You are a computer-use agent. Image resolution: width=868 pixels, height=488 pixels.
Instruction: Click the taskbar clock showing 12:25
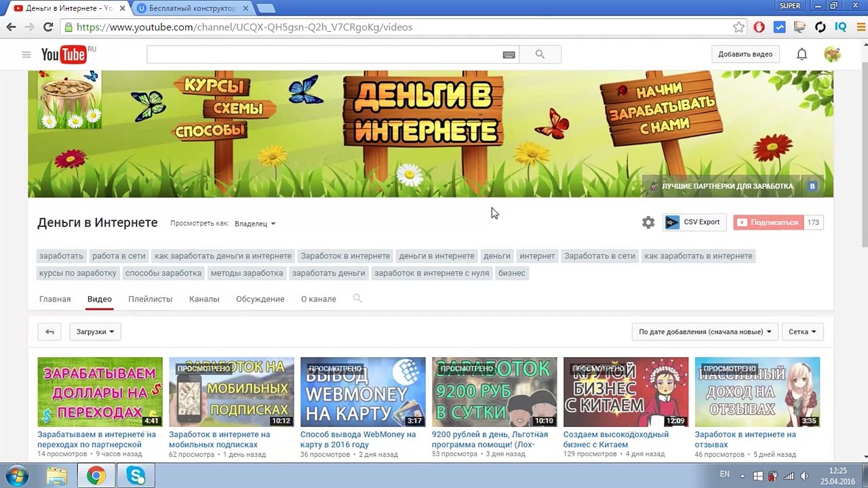(838, 470)
